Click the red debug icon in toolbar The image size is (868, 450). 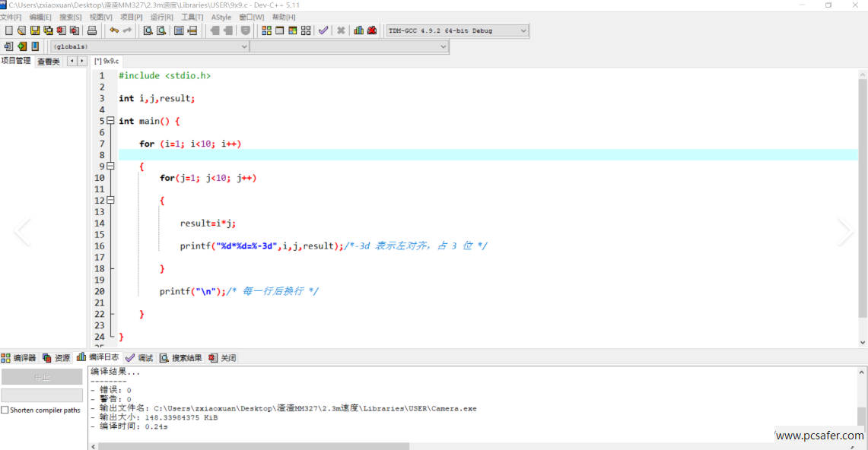372,30
